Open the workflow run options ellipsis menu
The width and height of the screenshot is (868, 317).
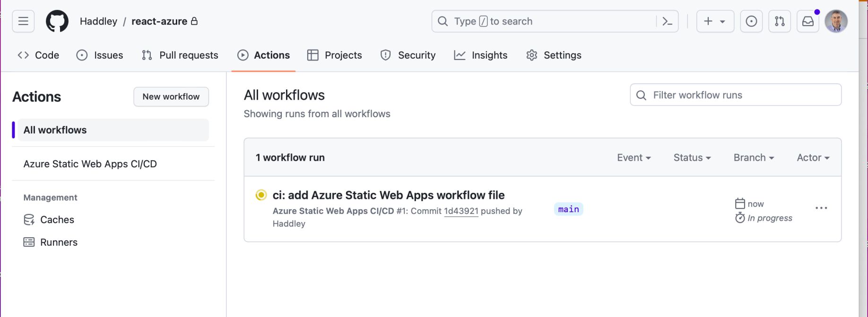(x=821, y=208)
